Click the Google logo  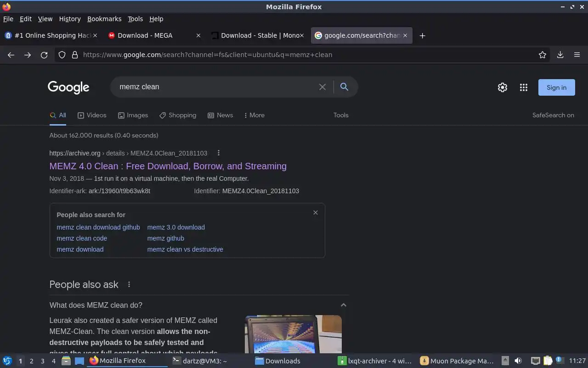pyautogui.click(x=68, y=87)
